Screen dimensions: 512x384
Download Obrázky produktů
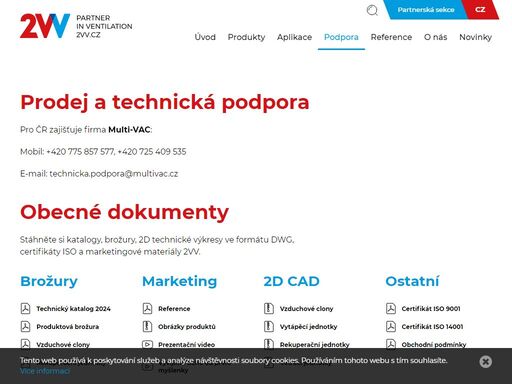pyautogui.click(x=187, y=327)
